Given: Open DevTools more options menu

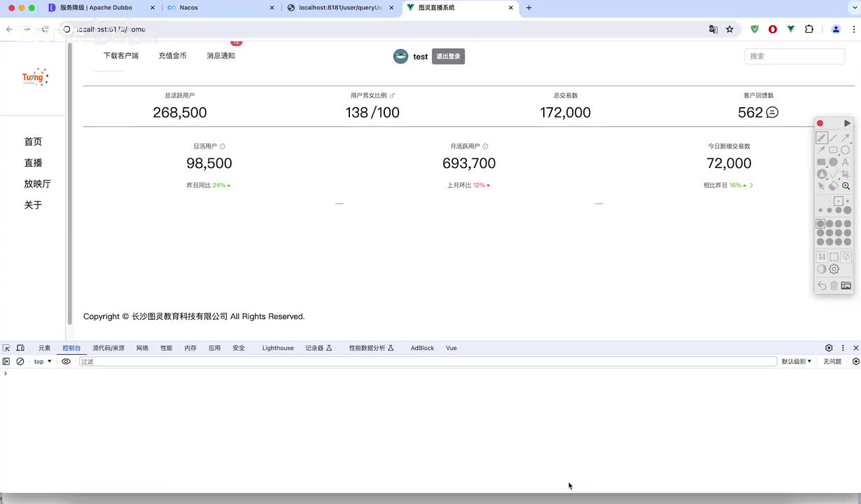Looking at the screenshot, I should 843,348.
